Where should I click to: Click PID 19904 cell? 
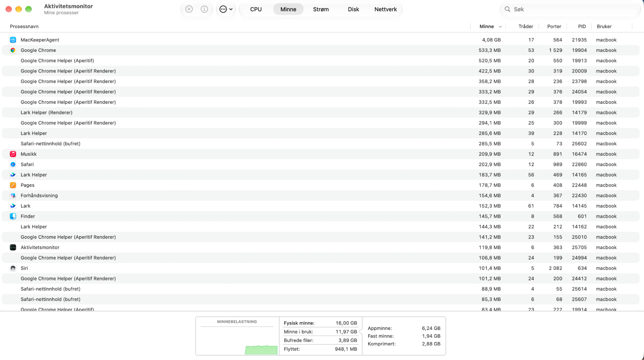point(579,50)
